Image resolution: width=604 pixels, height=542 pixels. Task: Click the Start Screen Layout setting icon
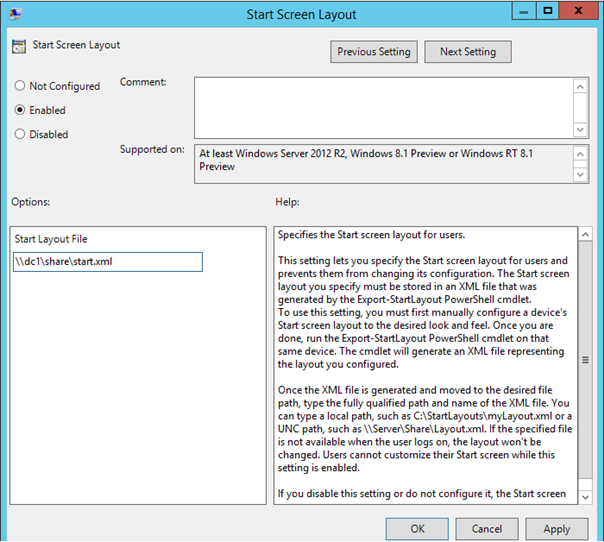18,47
